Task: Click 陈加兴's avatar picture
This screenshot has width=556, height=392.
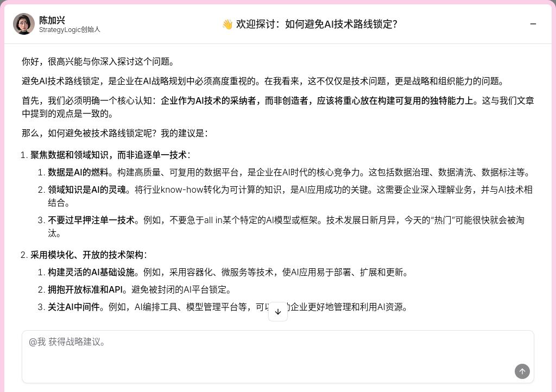Action: (24, 24)
